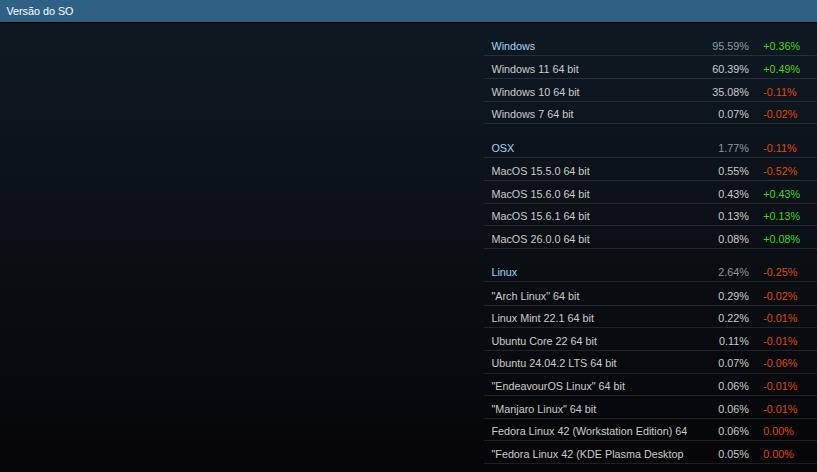Click the +0.08% change value
The height and width of the screenshot is (472, 817).
coord(781,239)
